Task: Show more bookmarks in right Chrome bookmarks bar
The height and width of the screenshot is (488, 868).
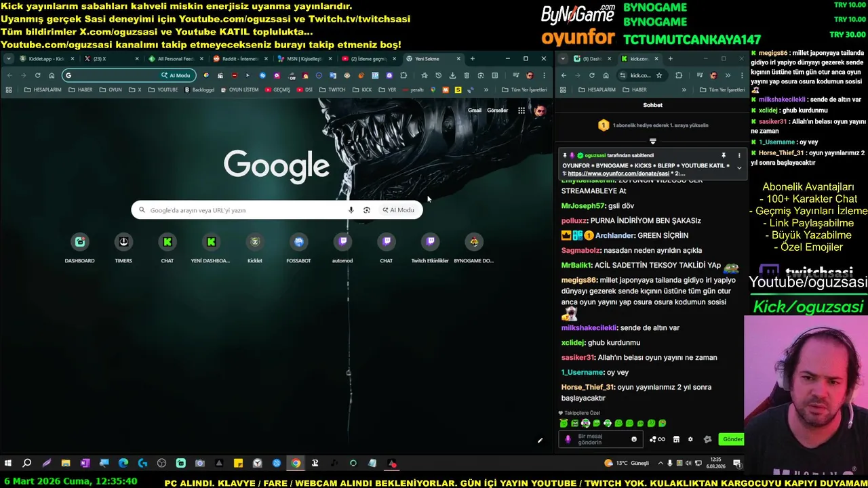Action: (x=684, y=89)
